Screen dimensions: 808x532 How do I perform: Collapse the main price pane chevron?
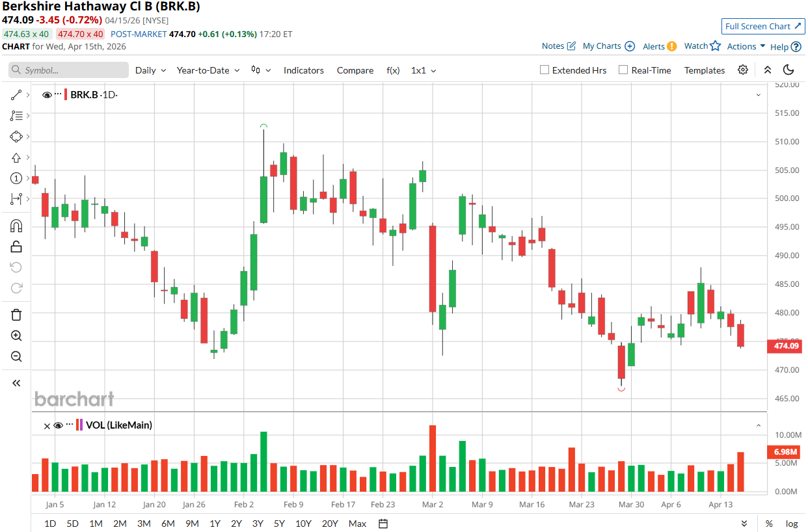pyautogui.click(x=758, y=95)
